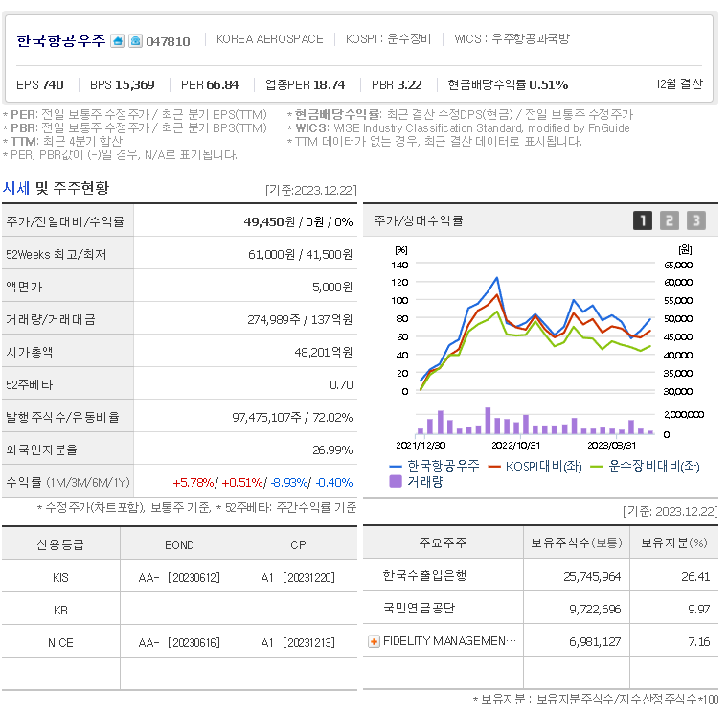
Task: Click the home icon next to 한국항공우주
Action: click(x=118, y=41)
